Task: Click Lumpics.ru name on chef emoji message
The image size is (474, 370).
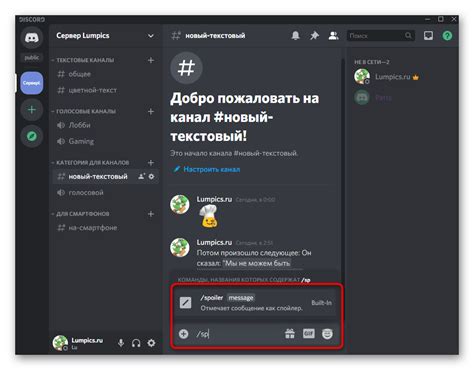Action: point(214,199)
